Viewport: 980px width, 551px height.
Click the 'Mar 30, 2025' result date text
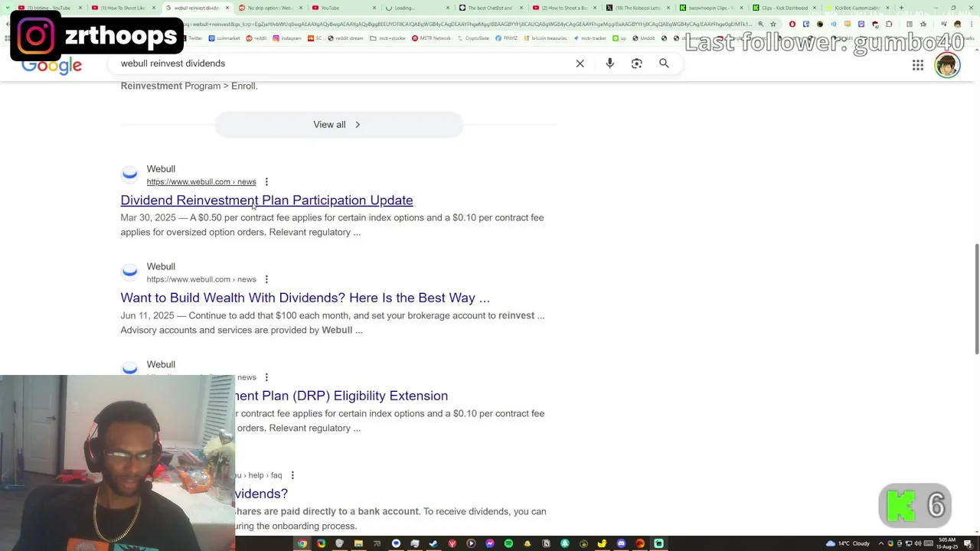[148, 218]
